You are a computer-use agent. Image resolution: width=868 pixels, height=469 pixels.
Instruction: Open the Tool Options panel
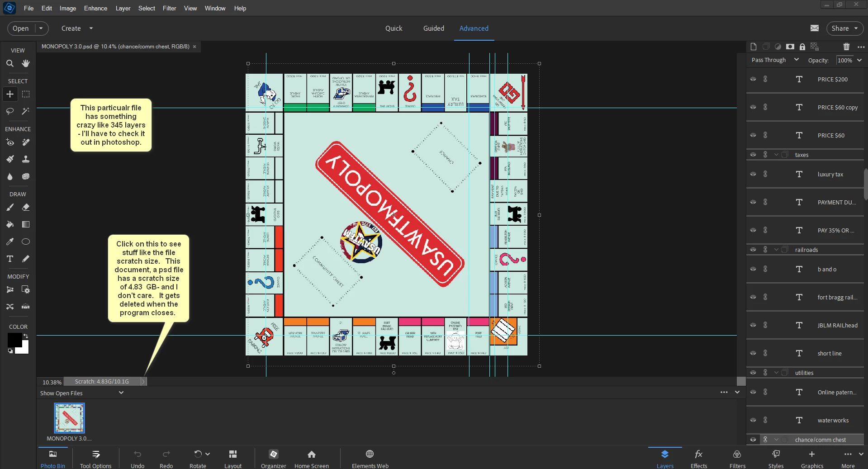tap(95, 459)
